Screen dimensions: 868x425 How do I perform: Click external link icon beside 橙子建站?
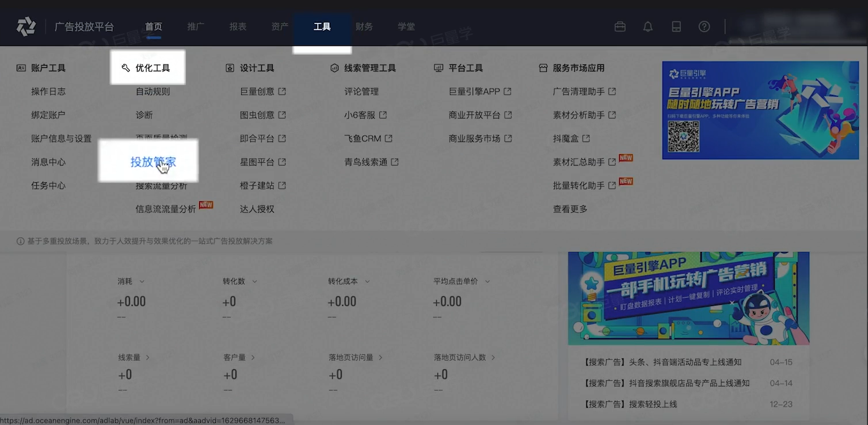click(282, 186)
